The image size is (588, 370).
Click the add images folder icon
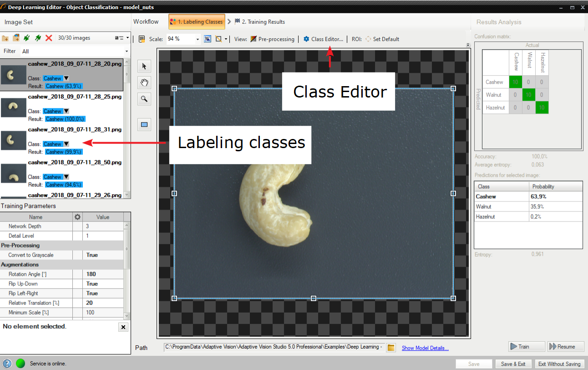coord(5,38)
